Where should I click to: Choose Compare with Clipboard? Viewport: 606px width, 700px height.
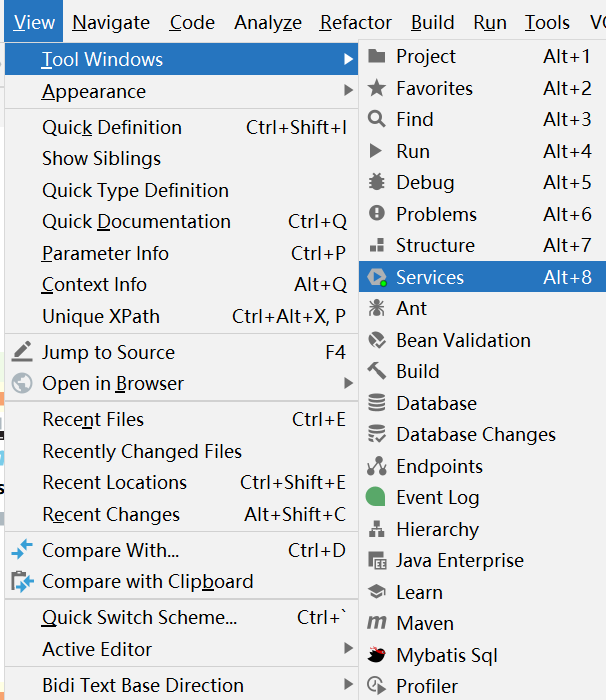click(x=147, y=581)
